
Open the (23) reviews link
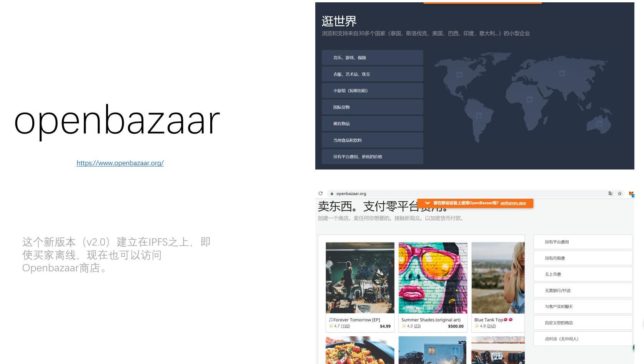(417, 326)
